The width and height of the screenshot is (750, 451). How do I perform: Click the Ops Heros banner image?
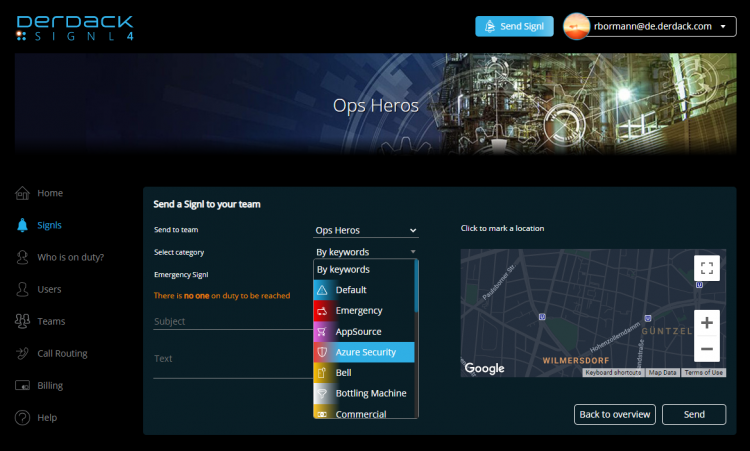pos(375,105)
